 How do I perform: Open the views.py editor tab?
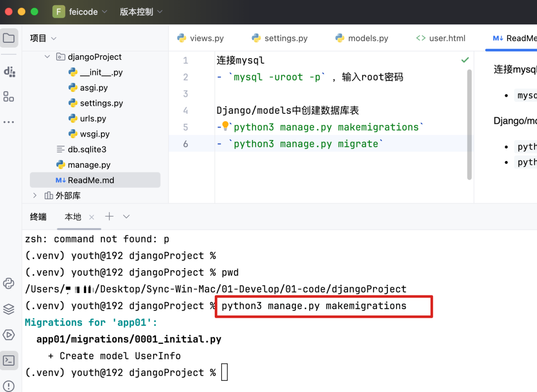coord(201,38)
